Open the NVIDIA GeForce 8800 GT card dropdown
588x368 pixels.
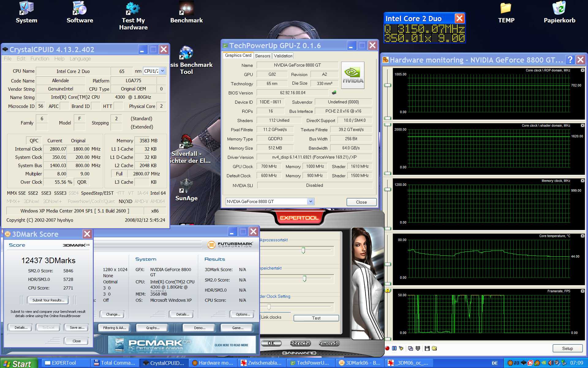tap(311, 201)
